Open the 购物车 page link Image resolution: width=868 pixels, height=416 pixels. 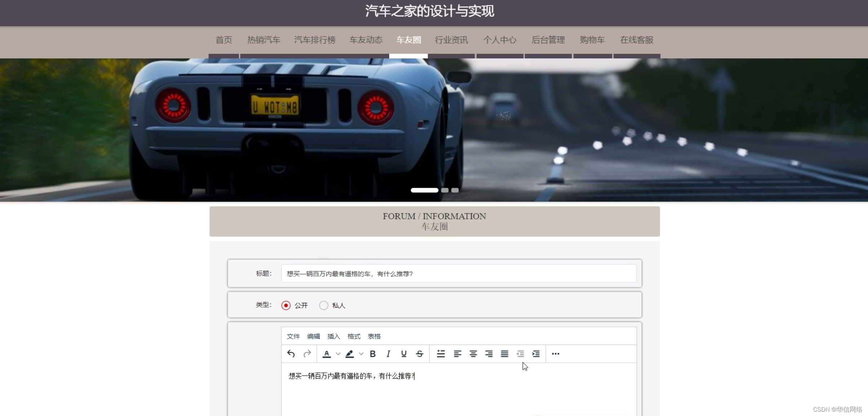[592, 40]
